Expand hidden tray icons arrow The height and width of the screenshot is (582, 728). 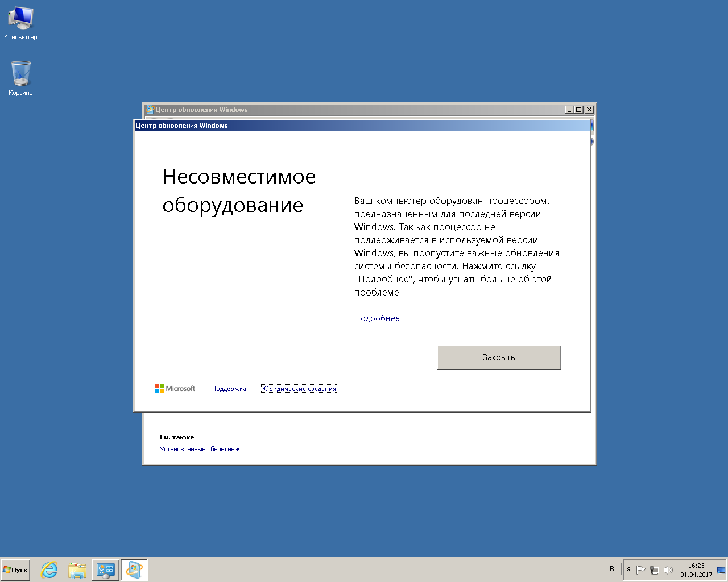(628, 569)
